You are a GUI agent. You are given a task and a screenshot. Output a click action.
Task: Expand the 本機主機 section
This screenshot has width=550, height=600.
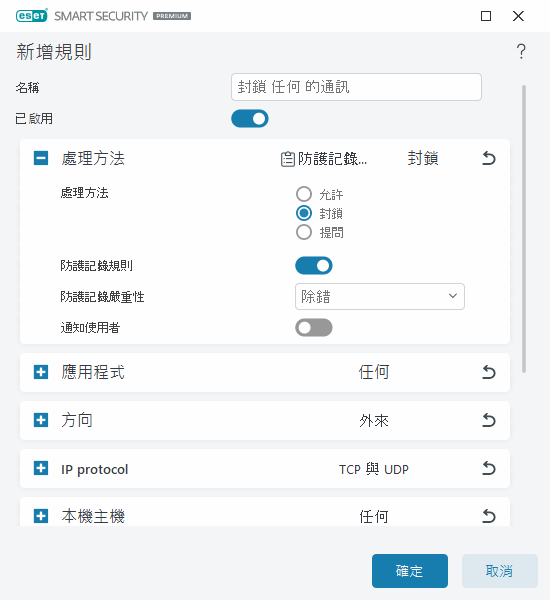[x=41, y=516]
